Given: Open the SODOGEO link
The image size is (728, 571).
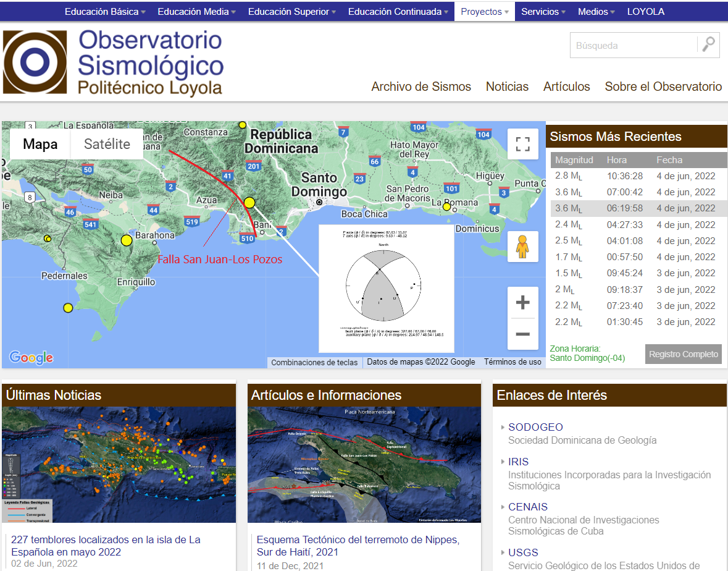Looking at the screenshot, I should 535,427.
